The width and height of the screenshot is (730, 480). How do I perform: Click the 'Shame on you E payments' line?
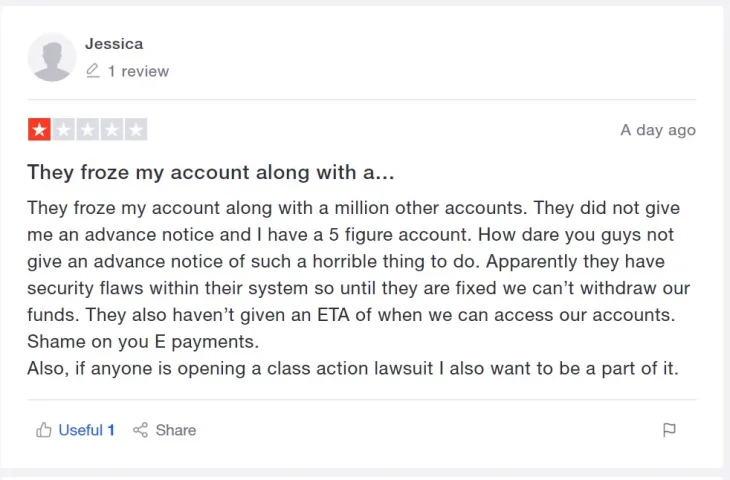[x=143, y=342]
